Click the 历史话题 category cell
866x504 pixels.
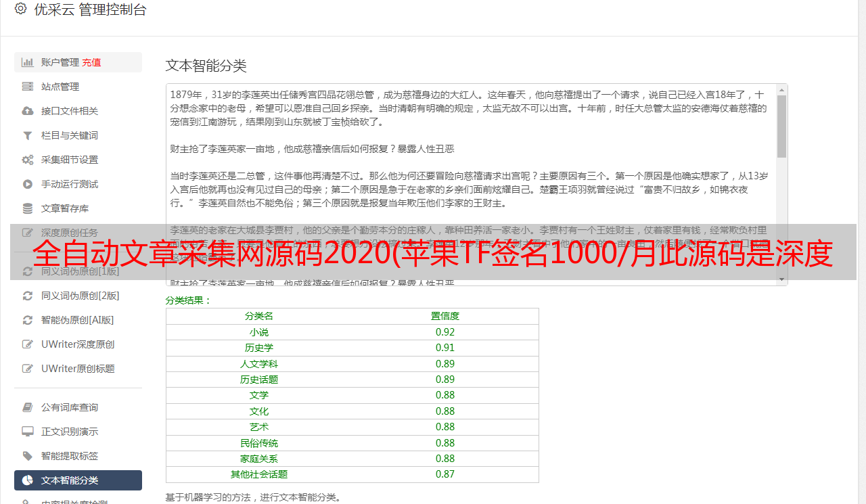[259, 380]
